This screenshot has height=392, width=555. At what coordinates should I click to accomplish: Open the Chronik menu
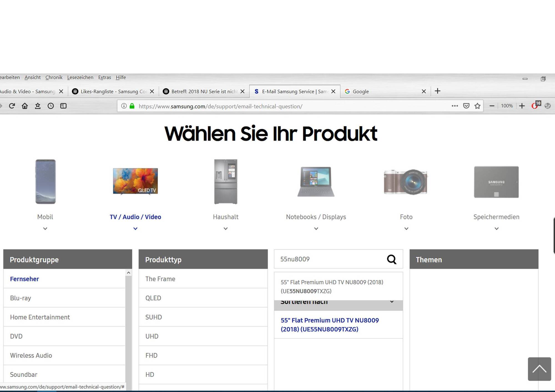tap(54, 77)
